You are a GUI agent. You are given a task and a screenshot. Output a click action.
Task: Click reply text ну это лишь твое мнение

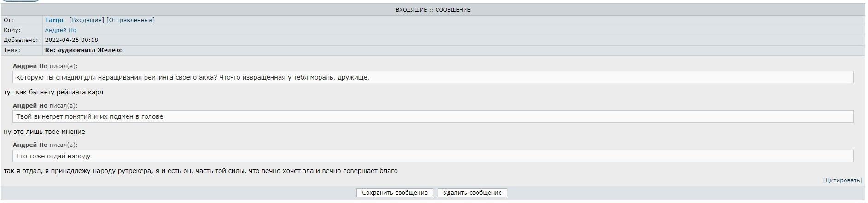point(44,132)
